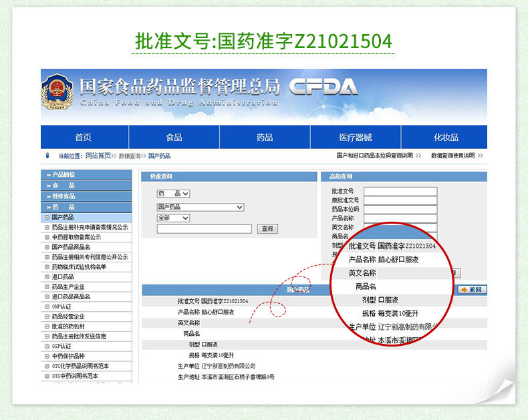Image resolution: width=528 pixels, height=420 pixels.
Task: Open the 医疗器械 navigation tab
Action: click(x=356, y=138)
